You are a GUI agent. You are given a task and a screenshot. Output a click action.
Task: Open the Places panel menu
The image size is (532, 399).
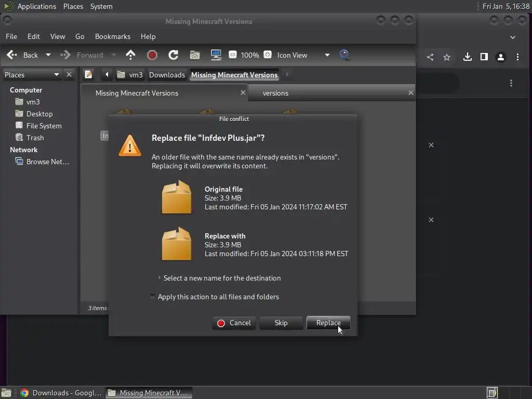coord(73,6)
